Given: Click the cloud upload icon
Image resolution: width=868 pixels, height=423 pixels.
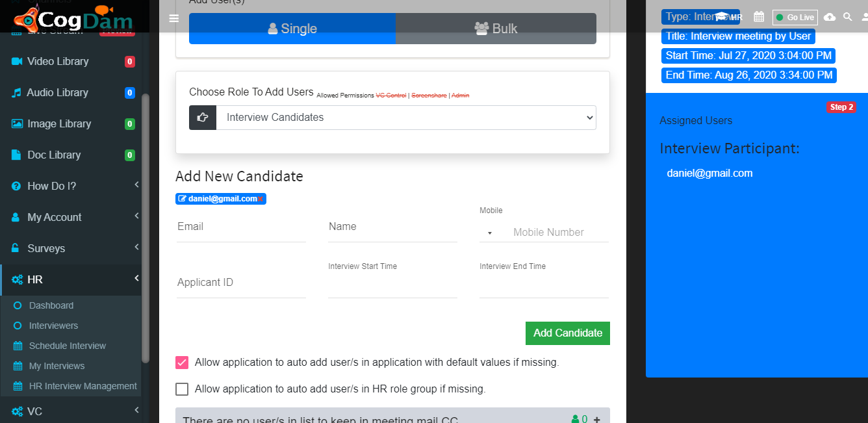Looking at the screenshot, I should click(x=830, y=17).
